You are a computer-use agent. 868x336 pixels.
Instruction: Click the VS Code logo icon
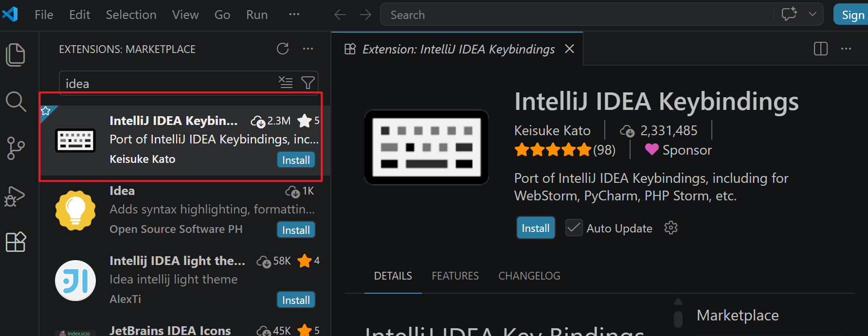click(10, 14)
